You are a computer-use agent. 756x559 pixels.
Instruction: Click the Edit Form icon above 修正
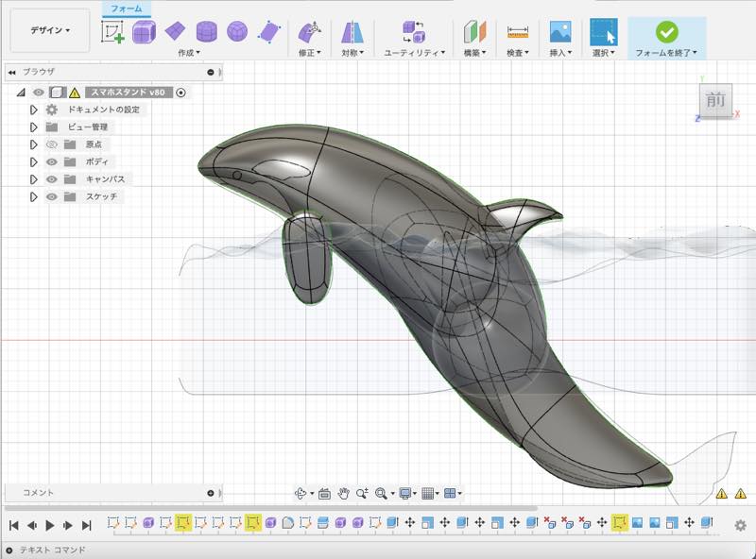[x=308, y=32]
